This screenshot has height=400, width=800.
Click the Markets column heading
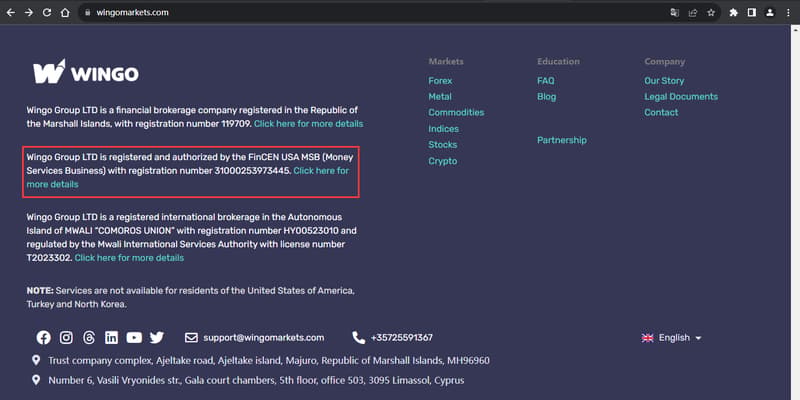(x=446, y=61)
